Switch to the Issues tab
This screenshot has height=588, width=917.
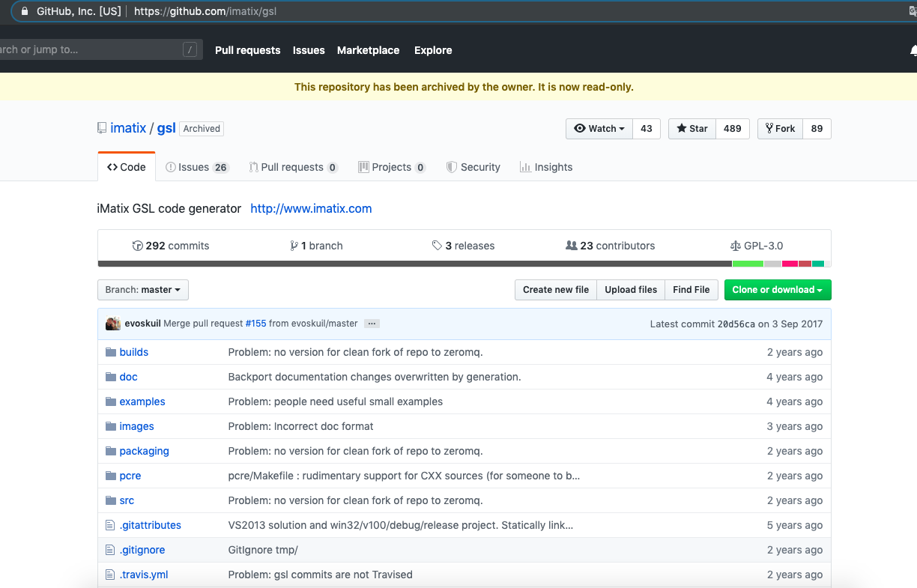[197, 167]
